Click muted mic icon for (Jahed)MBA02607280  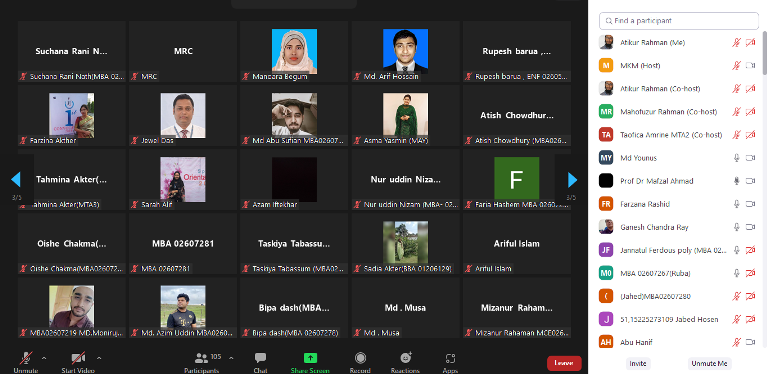(x=736, y=296)
